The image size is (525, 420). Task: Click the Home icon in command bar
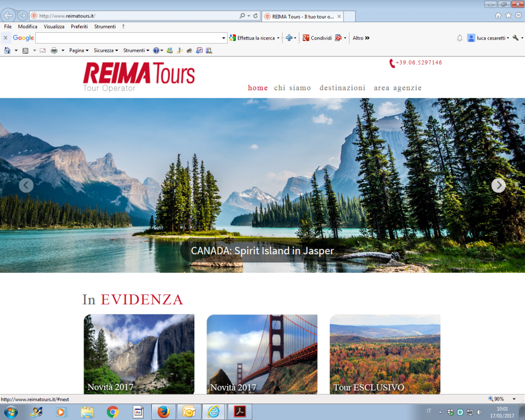tap(7, 50)
